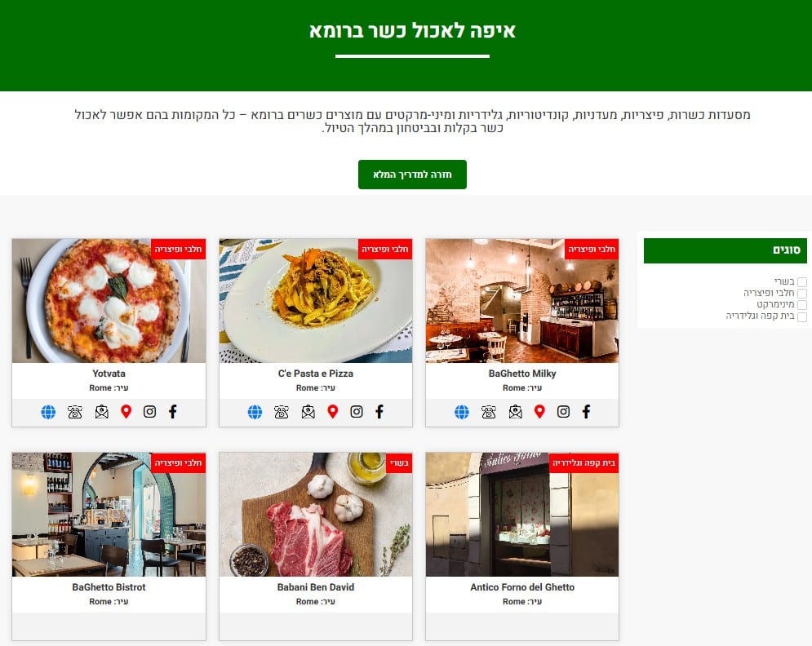Open Yotvata Instagram icon

click(149, 412)
